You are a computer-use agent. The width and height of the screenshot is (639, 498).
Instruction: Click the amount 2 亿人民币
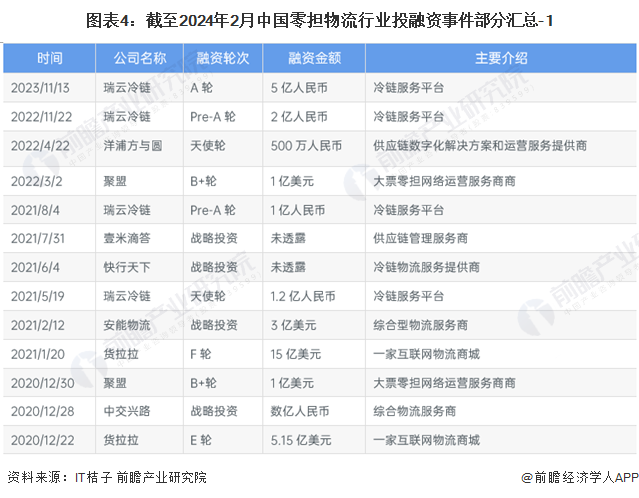(299, 117)
